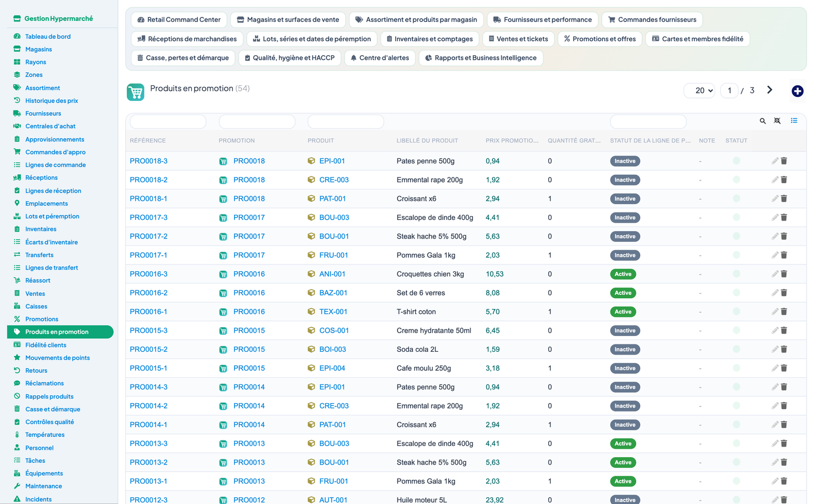The height and width of the screenshot is (504, 815).
Task: Click the clear search filter icon
Action: [x=777, y=121]
